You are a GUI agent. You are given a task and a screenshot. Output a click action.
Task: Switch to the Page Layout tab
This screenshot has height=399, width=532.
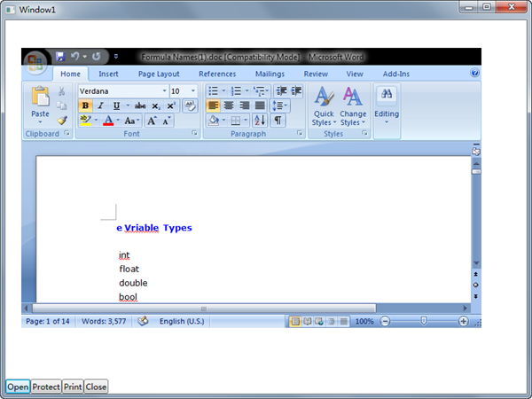159,74
